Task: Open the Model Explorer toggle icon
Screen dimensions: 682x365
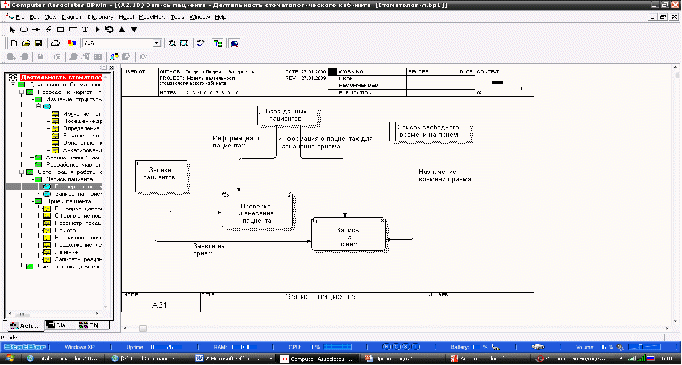Action: click(x=217, y=43)
